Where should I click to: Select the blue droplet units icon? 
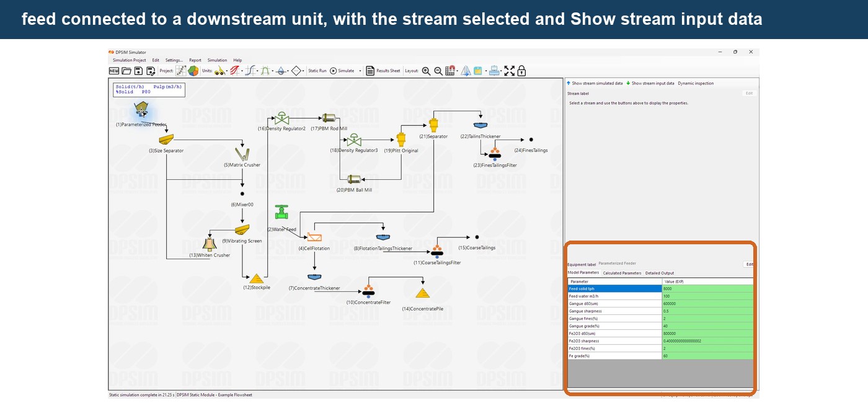281,71
